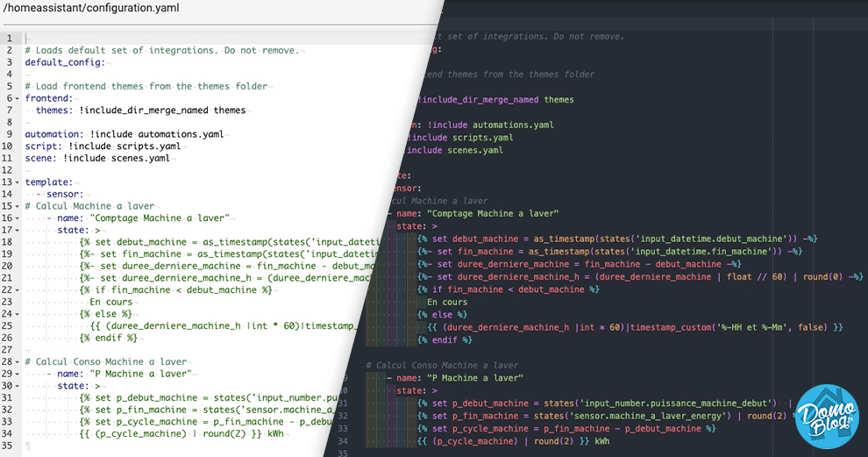Click the "!include automations.yaml" text in light editor
Screen dimensions: 868x457
pyautogui.click(x=157, y=134)
